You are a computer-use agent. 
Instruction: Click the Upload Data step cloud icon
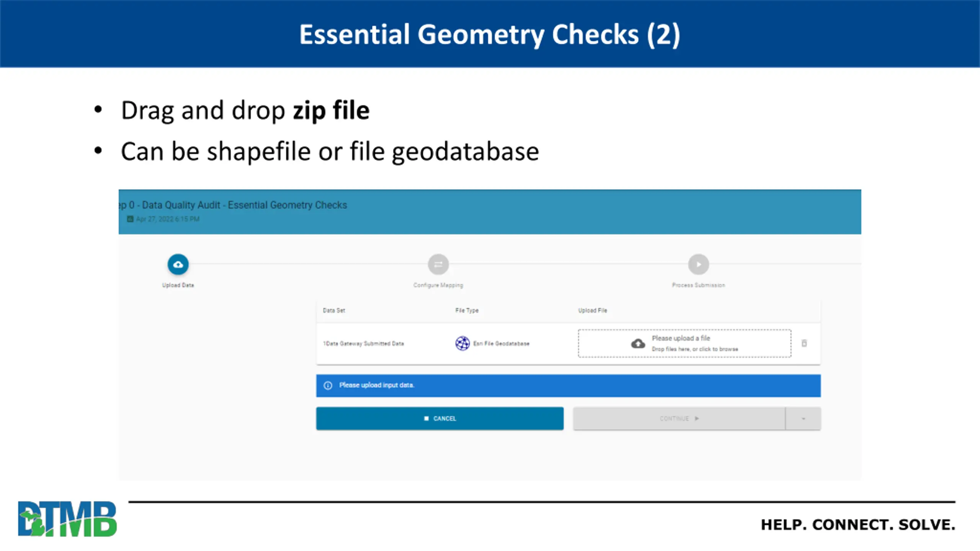click(178, 264)
